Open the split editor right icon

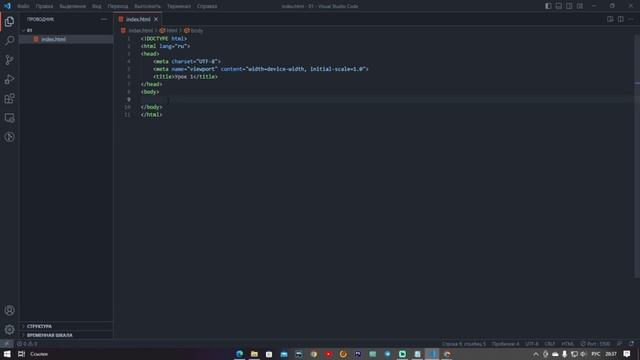(x=620, y=19)
